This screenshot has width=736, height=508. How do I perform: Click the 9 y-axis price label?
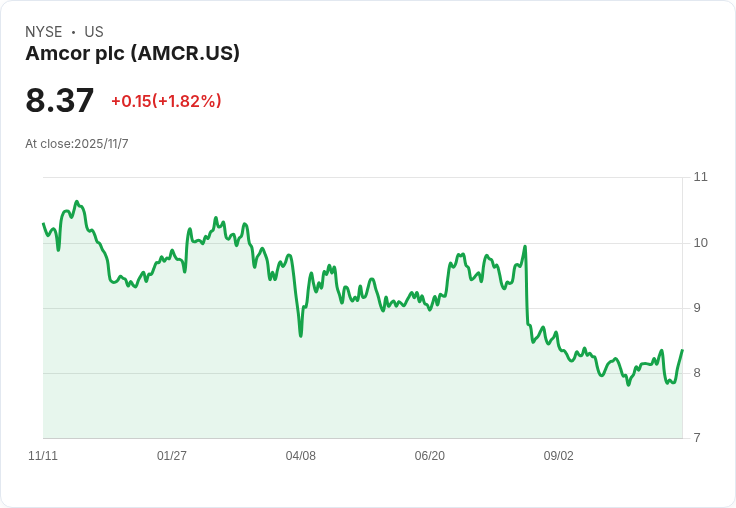[x=697, y=308]
